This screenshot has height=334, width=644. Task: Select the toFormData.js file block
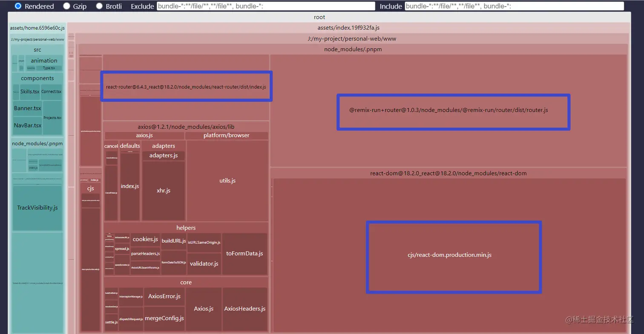[244, 253]
